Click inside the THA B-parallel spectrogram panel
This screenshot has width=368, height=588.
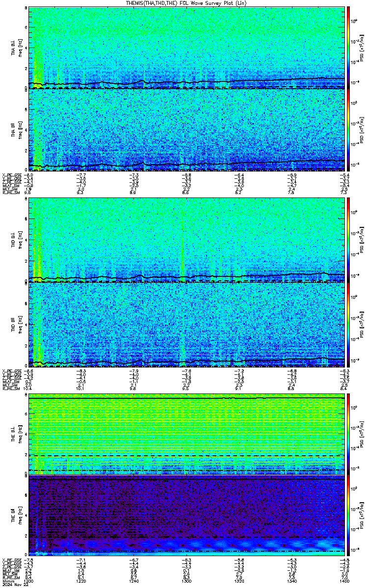click(x=186, y=129)
